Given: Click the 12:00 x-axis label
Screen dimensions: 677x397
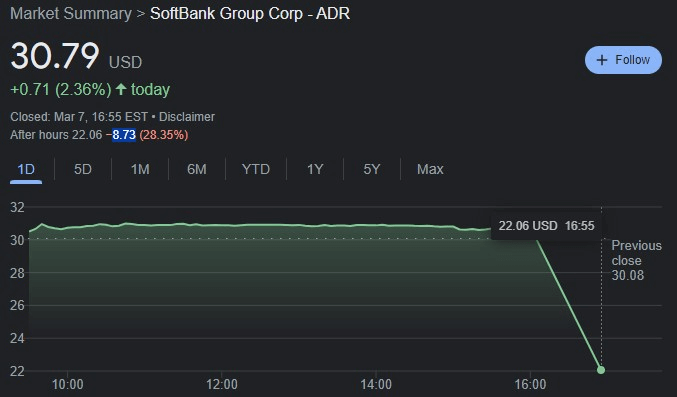Looking at the screenshot, I should click(221, 384).
